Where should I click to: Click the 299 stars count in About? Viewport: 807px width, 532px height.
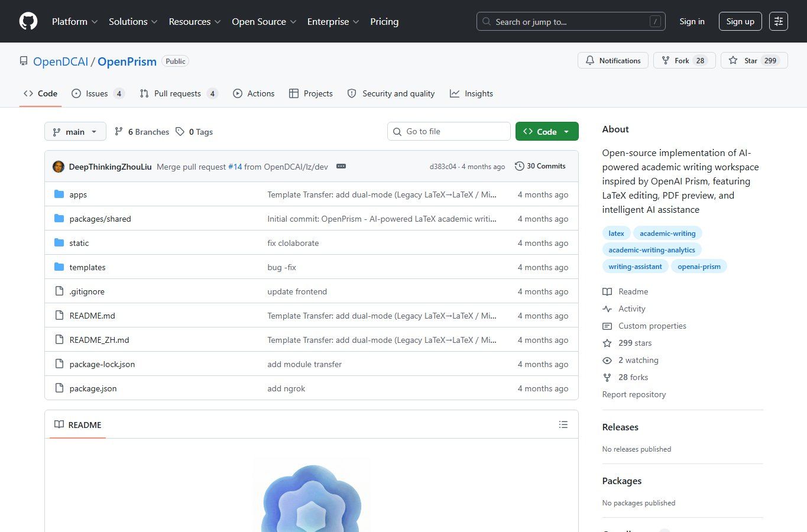pyautogui.click(x=635, y=343)
